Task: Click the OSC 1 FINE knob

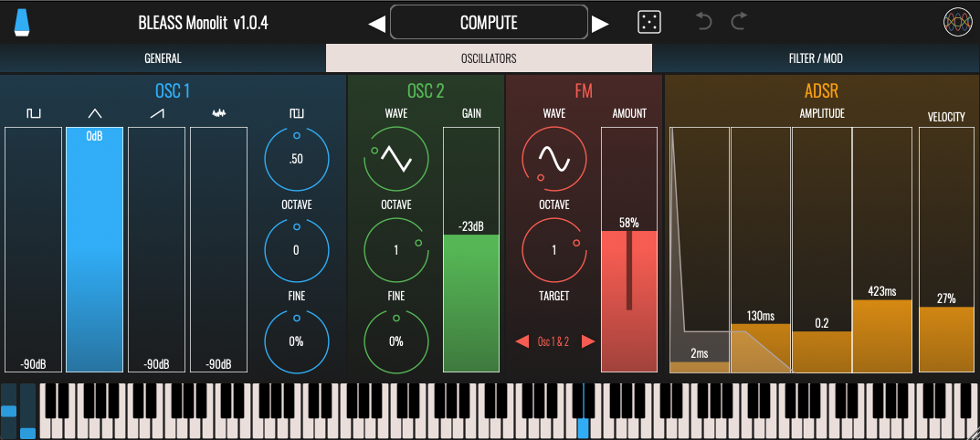Action: pyautogui.click(x=296, y=341)
